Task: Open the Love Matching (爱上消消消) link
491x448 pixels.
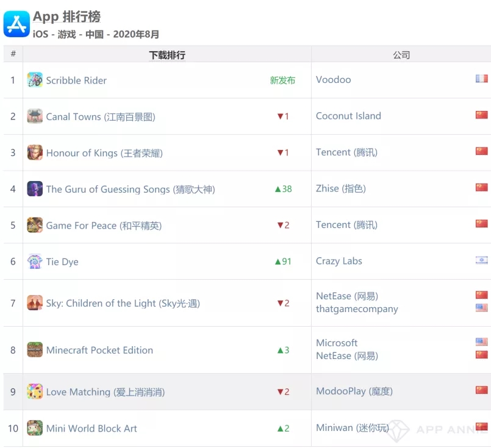Action: [106, 392]
